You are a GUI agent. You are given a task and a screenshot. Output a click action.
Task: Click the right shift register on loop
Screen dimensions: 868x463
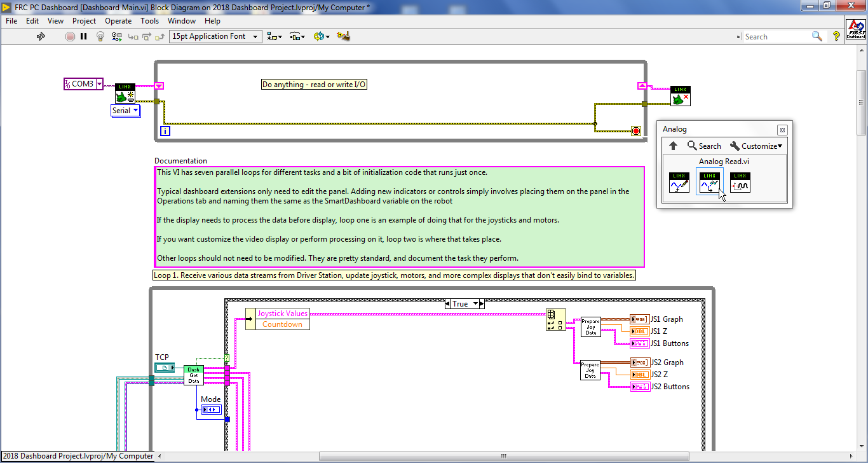(x=642, y=86)
